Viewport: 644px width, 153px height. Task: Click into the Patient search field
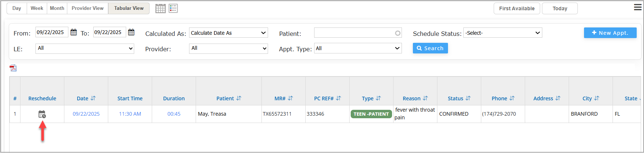[355, 33]
